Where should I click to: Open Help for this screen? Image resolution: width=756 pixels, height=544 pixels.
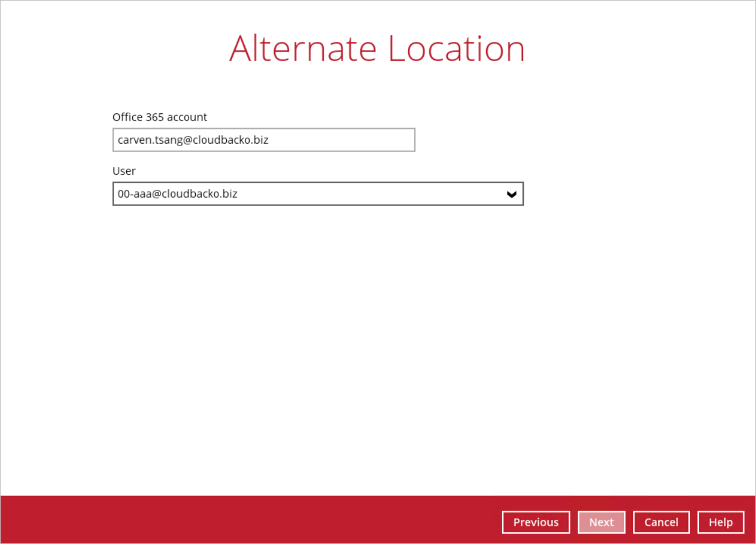[720, 522]
